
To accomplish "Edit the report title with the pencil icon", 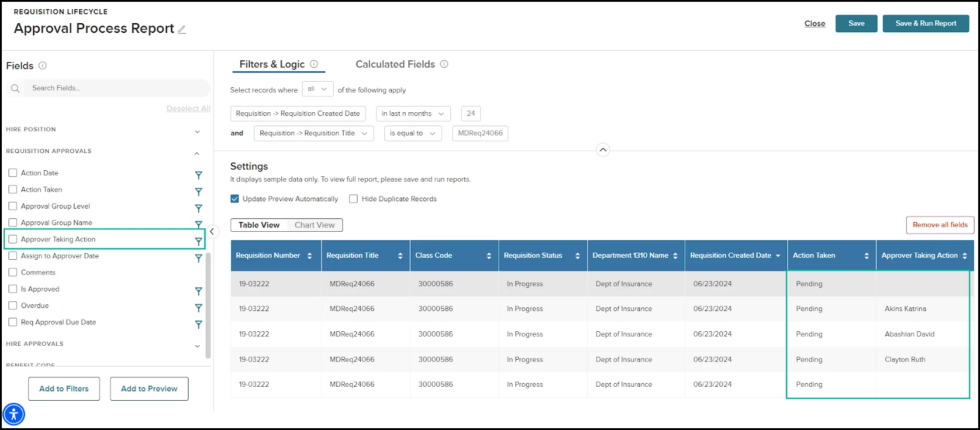I will (x=182, y=29).
